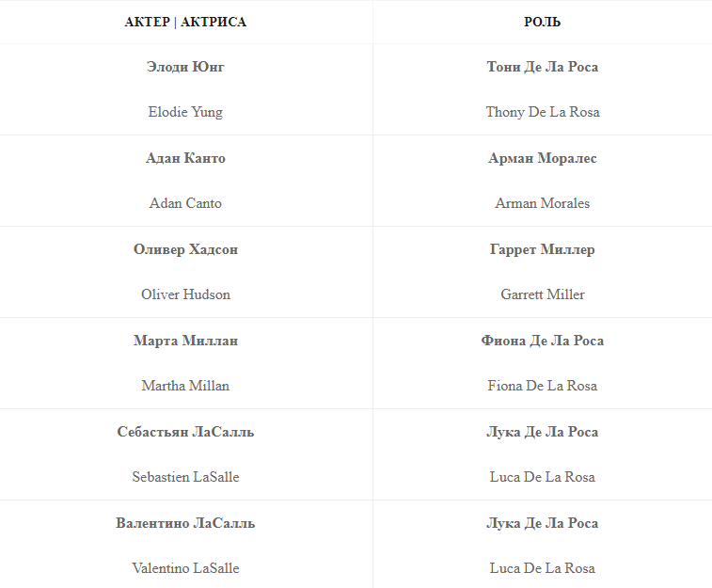The image size is (712, 588).
Task: Click the name 'Oliver Hudson'
Action: tap(185, 294)
